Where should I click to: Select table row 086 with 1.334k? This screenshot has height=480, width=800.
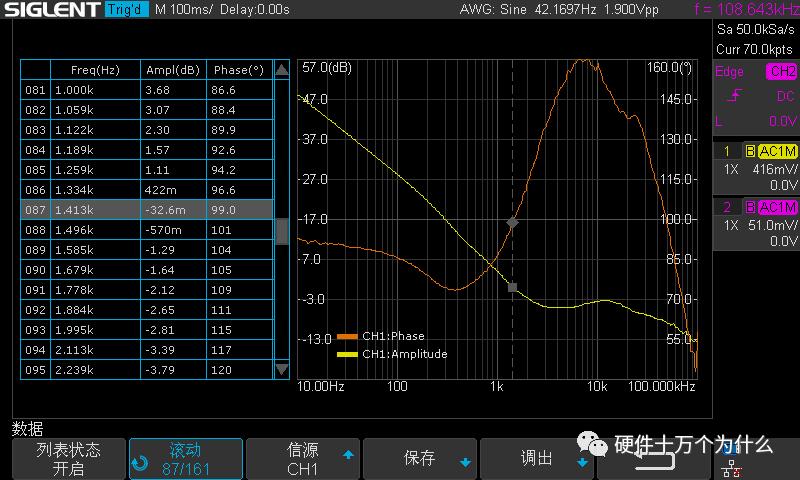[x=147, y=190]
